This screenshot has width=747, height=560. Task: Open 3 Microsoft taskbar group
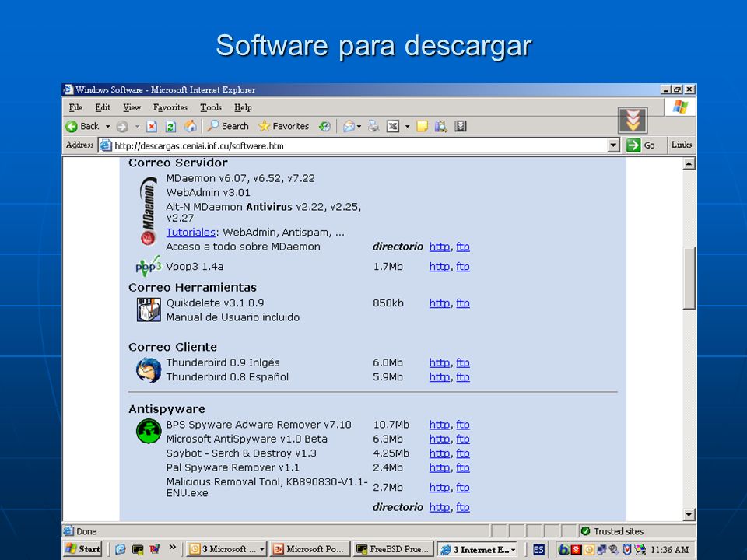226,549
